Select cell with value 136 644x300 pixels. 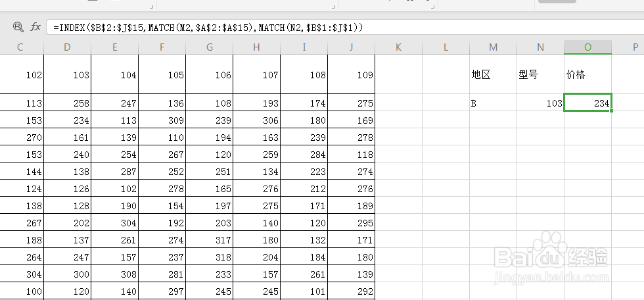point(162,103)
